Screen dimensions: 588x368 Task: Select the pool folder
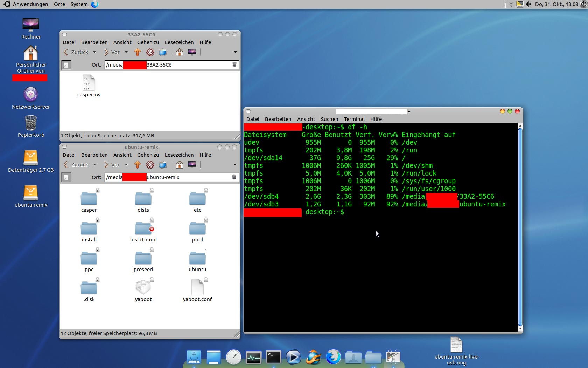[x=197, y=230]
